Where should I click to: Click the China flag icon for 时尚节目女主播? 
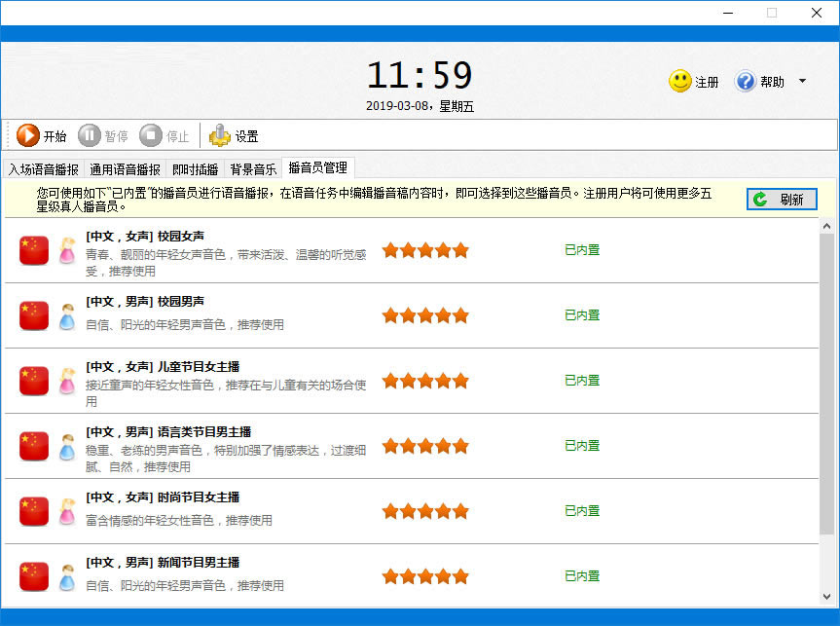[x=34, y=511]
